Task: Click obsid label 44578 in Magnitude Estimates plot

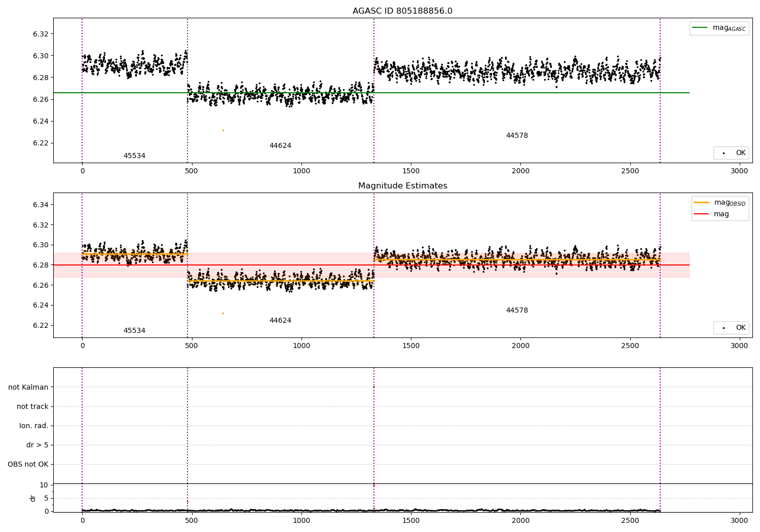Action: [517, 310]
